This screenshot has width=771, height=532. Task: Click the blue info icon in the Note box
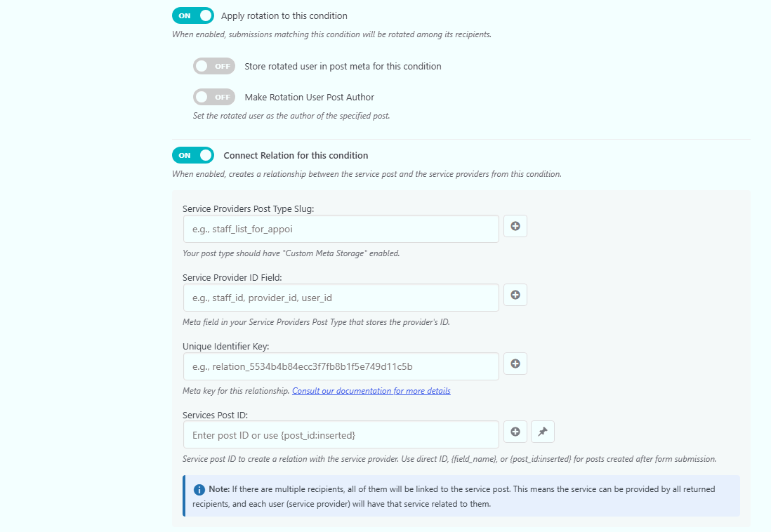click(199, 490)
